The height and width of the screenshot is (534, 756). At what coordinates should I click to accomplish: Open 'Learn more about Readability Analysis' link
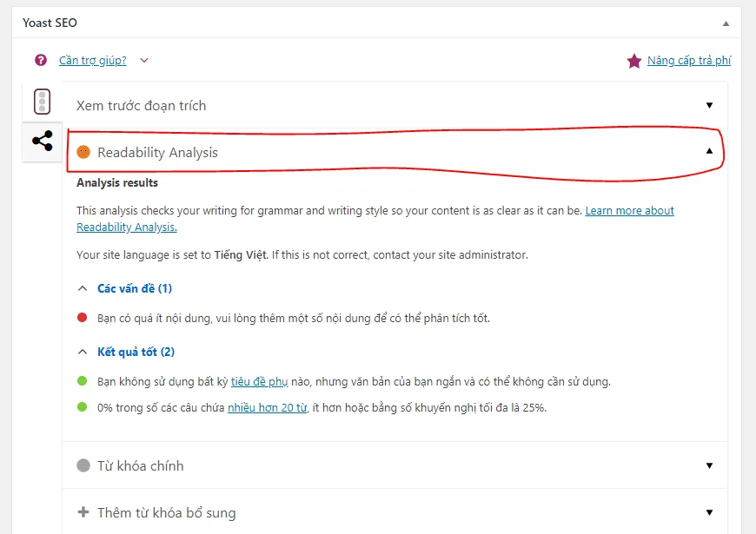tap(629, 211)
